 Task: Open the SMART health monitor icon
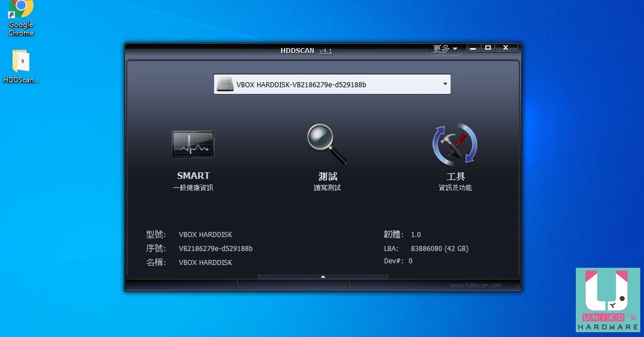click(x=193, y=144)
